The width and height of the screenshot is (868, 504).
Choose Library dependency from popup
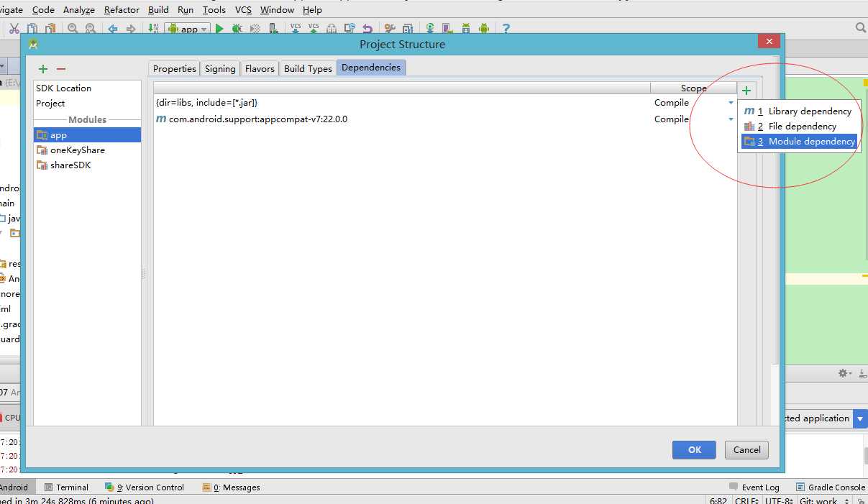click(x=798, y=111)
